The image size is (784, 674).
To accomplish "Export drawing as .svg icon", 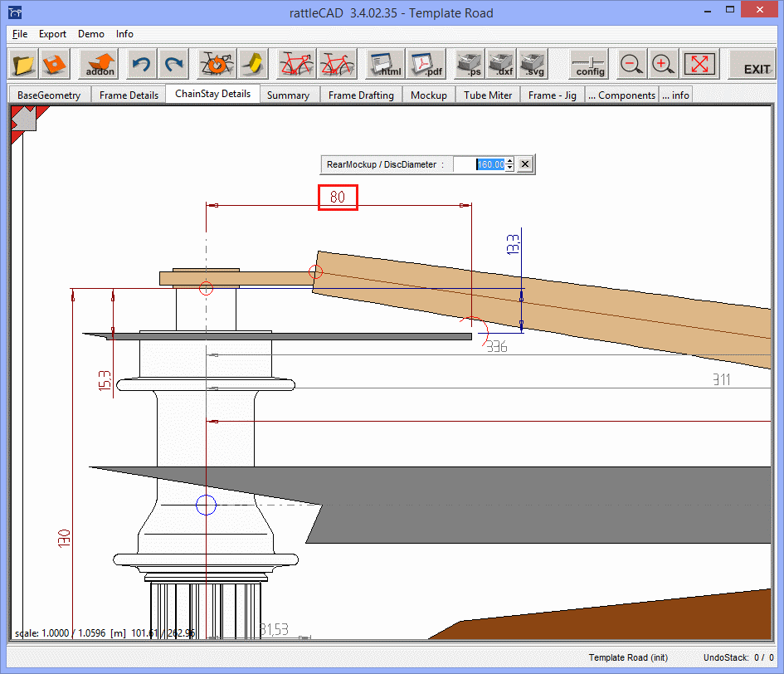I will (x=532, y=65).
